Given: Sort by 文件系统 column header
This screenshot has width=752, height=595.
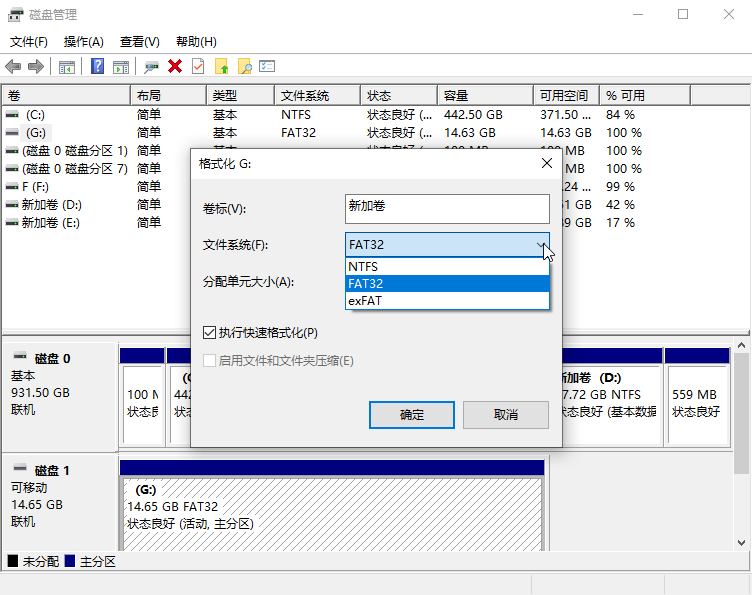Looking at the screenshot, I should (x=317, y=95).
